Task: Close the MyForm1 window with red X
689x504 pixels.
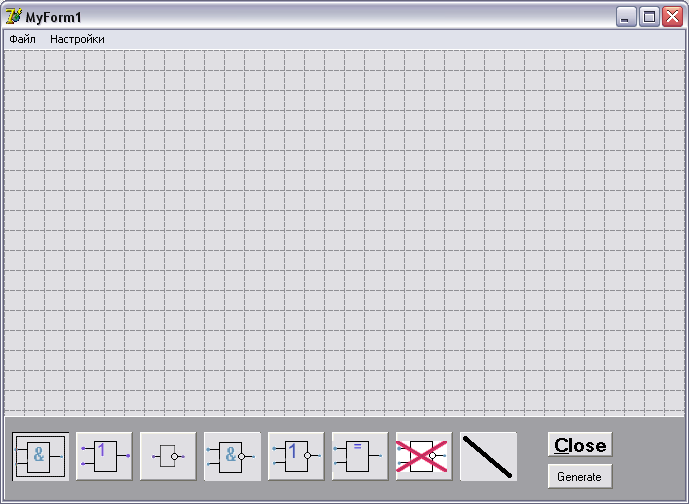Action: point(672,17)
